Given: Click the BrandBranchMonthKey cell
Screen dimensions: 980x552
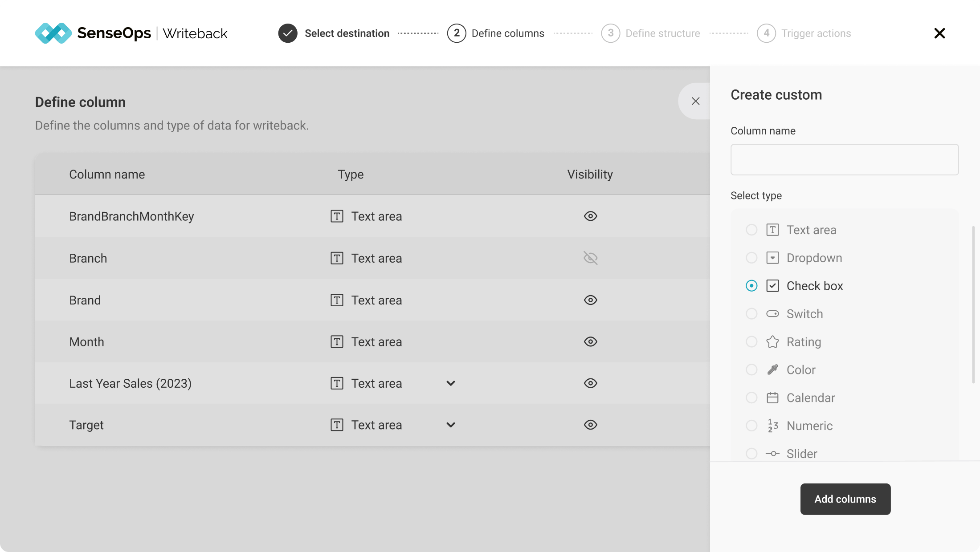Looking at the screenshot, I should [131, 216].
